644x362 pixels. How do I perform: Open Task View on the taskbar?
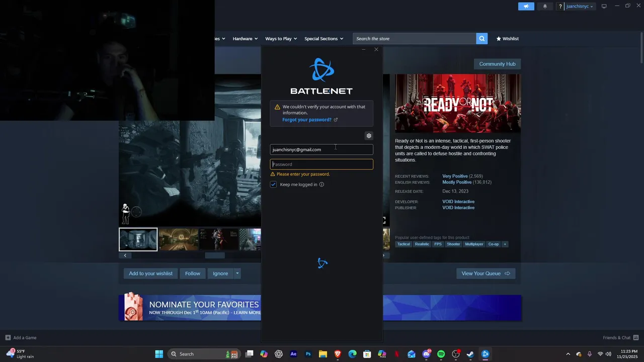pos(249,354)
